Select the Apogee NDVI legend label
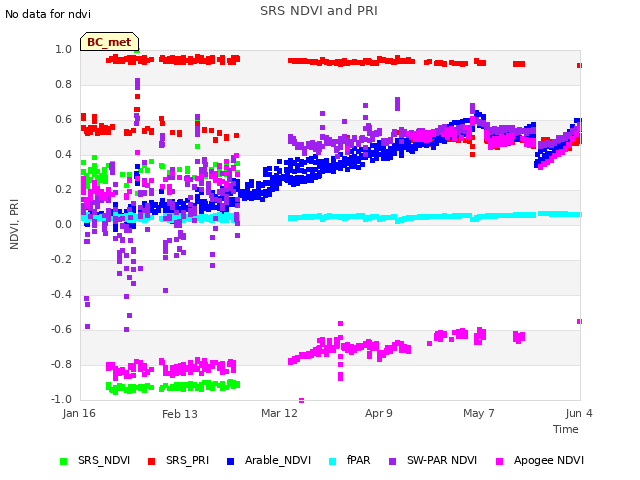This screenshot has height=480, width=640. [x=549, y=460]
